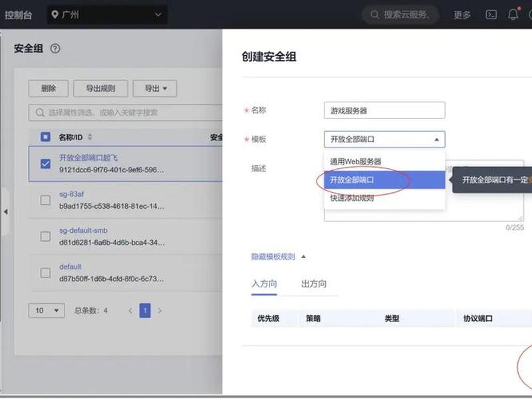Check the sg-default-smb row checkbox
This screenshot has width=532, height=399.
(x=45, y=237)
